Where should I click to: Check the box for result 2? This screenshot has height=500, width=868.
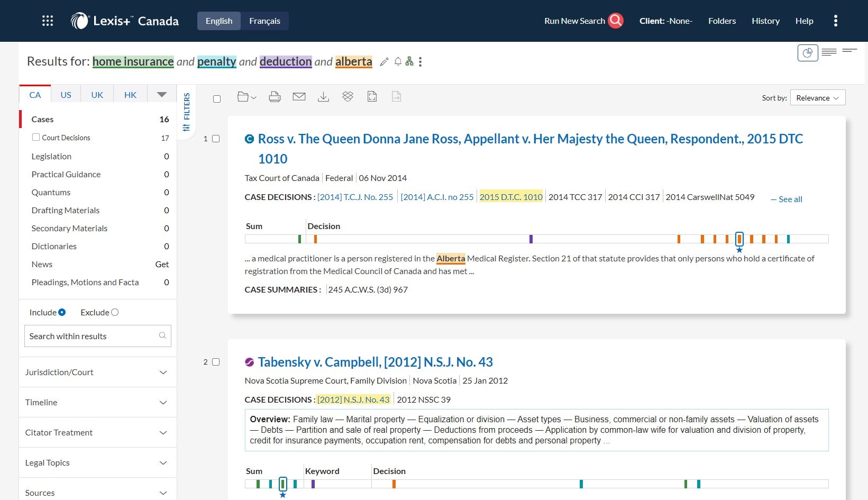point(216,362)
